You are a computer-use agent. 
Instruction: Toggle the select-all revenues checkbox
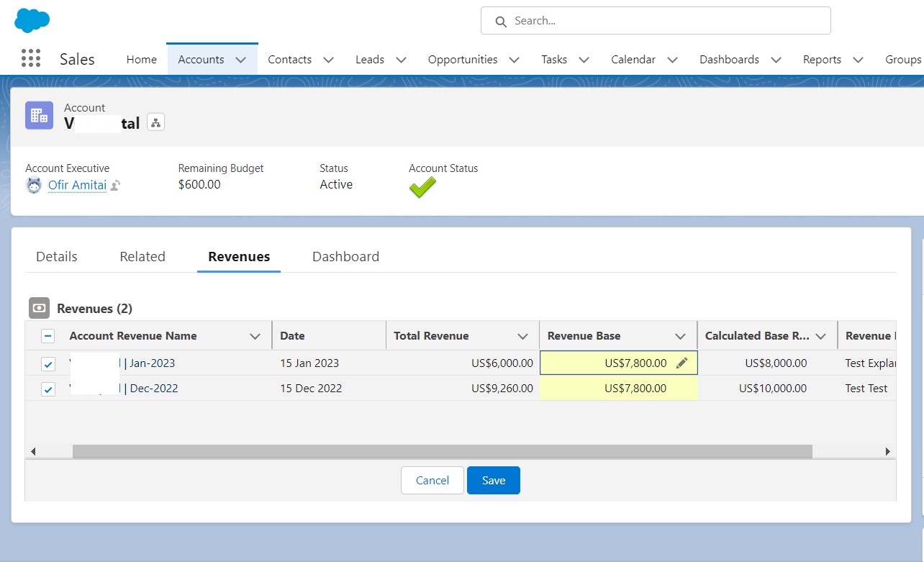pos(47,335)
